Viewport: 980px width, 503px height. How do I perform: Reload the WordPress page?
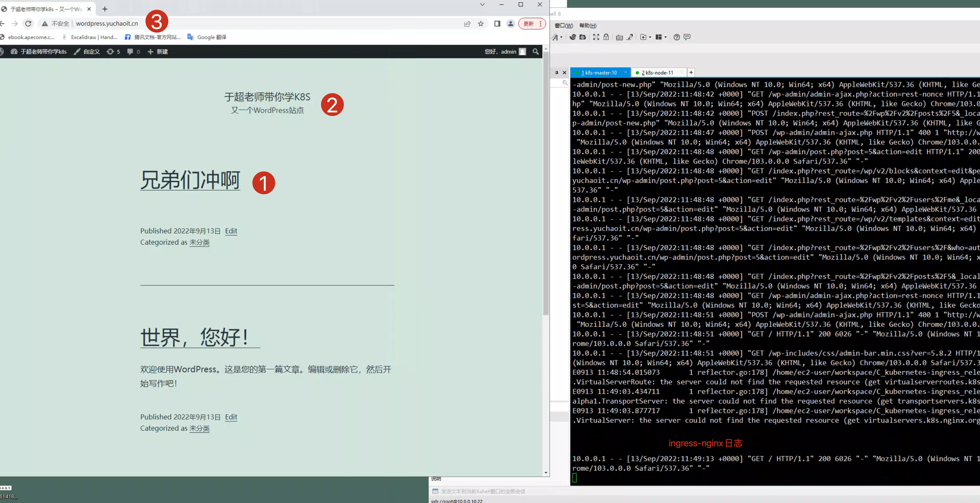tap(28, 24)
